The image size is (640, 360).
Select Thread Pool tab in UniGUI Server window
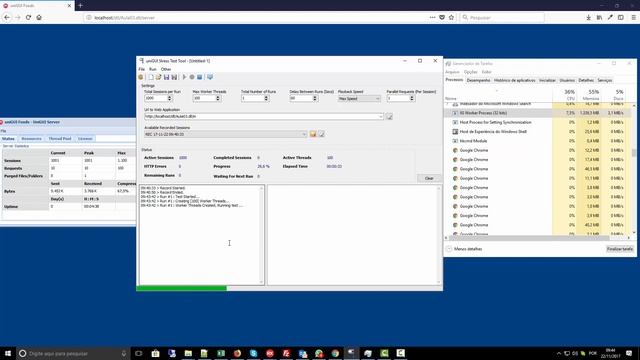tap(60, 139)
